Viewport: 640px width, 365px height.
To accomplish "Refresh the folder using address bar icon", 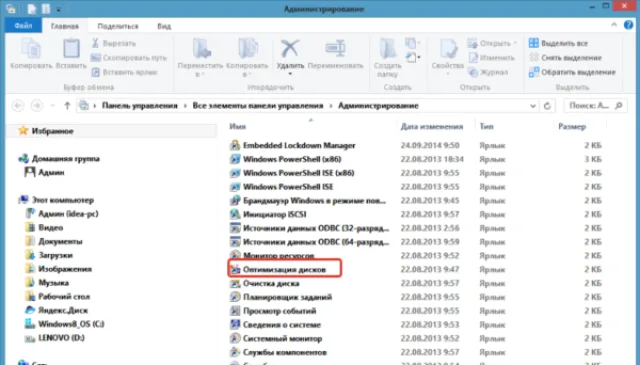I will pyautogui.click(x=547, y=106).
